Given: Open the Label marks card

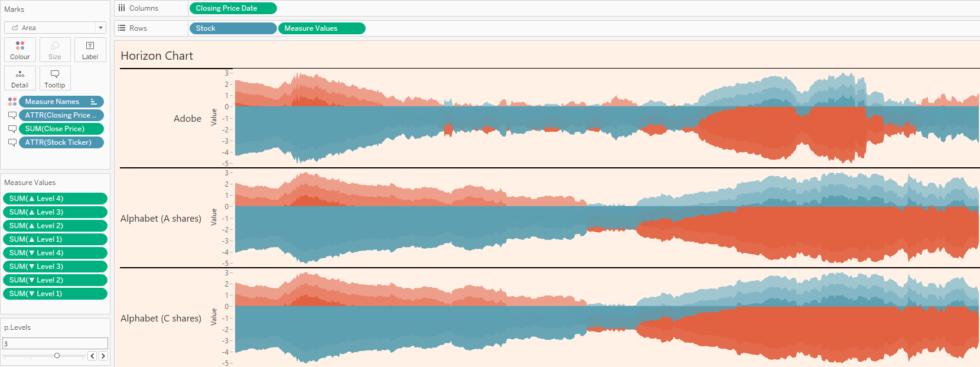Looking at the screenshot, I should point(90,50).
